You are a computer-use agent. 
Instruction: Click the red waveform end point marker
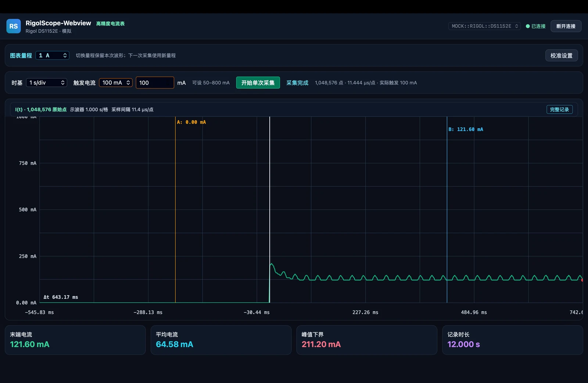click(x=582, y=280)
